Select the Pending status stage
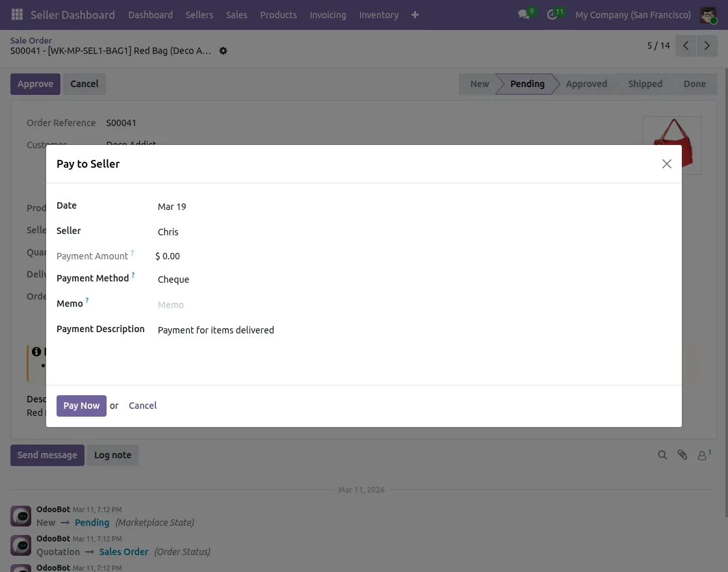The image size is (728, 572). pos(527,84)
